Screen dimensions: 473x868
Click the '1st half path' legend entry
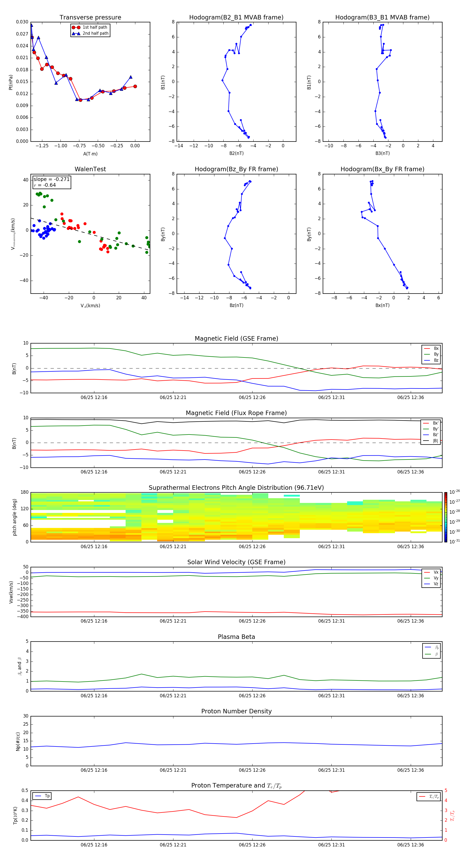pyautogui.click(x=90, y=27)
